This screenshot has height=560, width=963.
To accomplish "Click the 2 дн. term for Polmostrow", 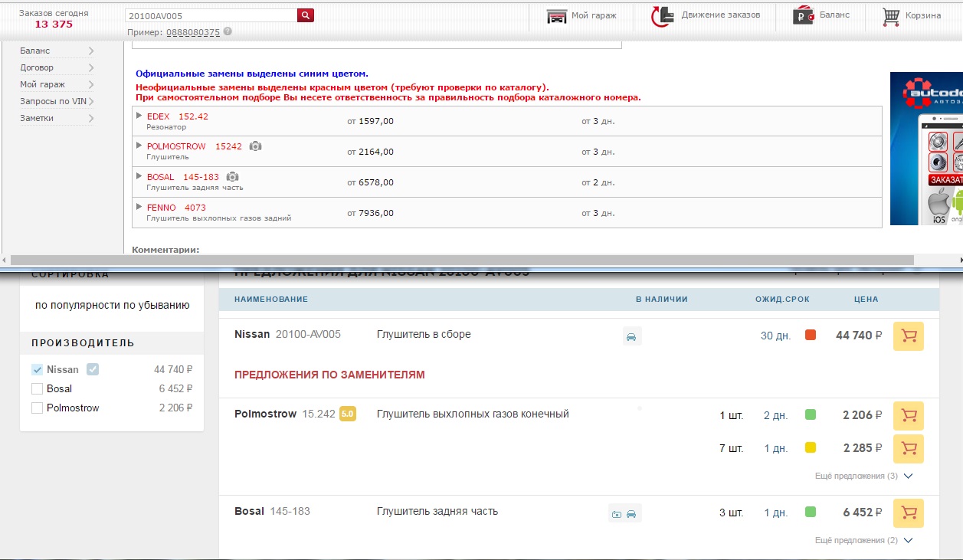I will [775, 415].
